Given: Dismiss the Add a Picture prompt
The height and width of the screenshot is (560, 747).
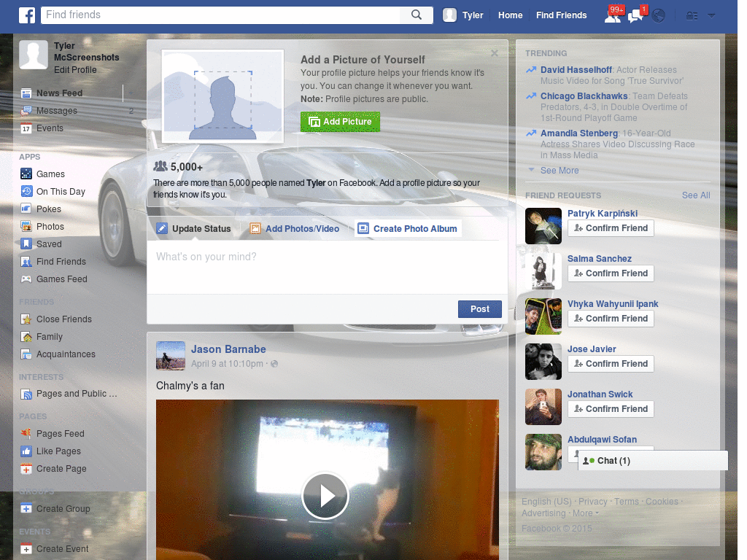Looking at the screenshot, I should click(495, 53).
